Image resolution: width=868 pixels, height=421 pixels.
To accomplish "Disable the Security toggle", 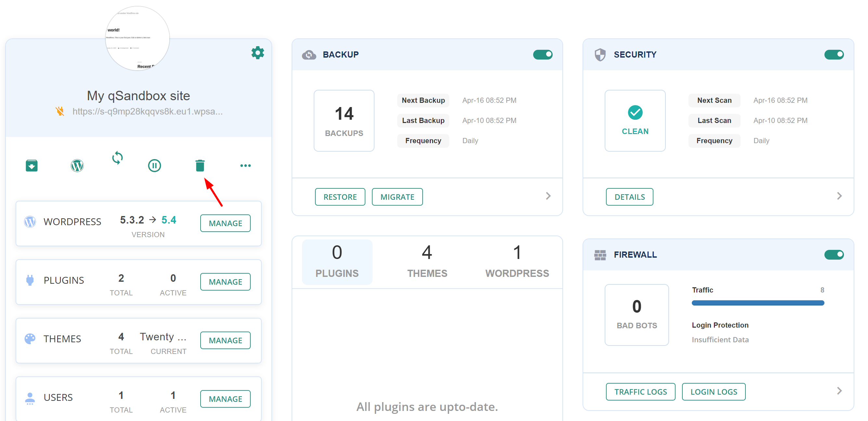I will point(834,55).
